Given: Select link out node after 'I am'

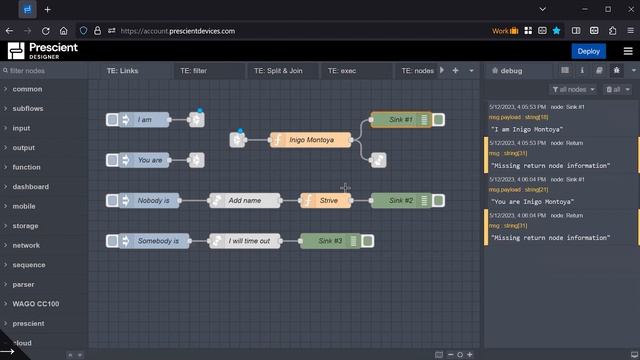Looking at the screenshot, I should (197, 120).
